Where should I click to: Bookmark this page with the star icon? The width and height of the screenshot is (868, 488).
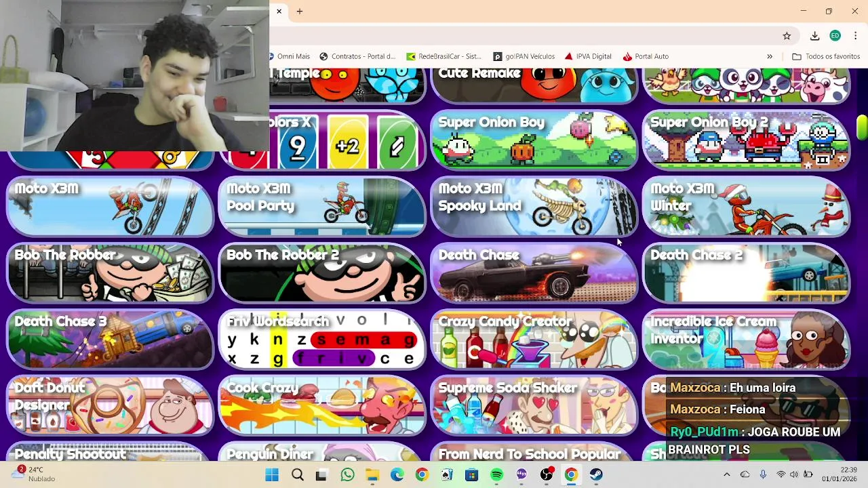pos(787,36)
